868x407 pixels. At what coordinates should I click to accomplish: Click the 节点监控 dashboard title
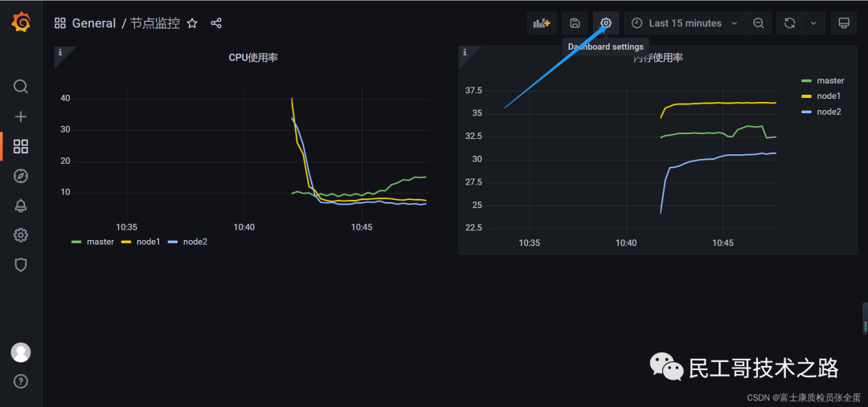(155, 23)
